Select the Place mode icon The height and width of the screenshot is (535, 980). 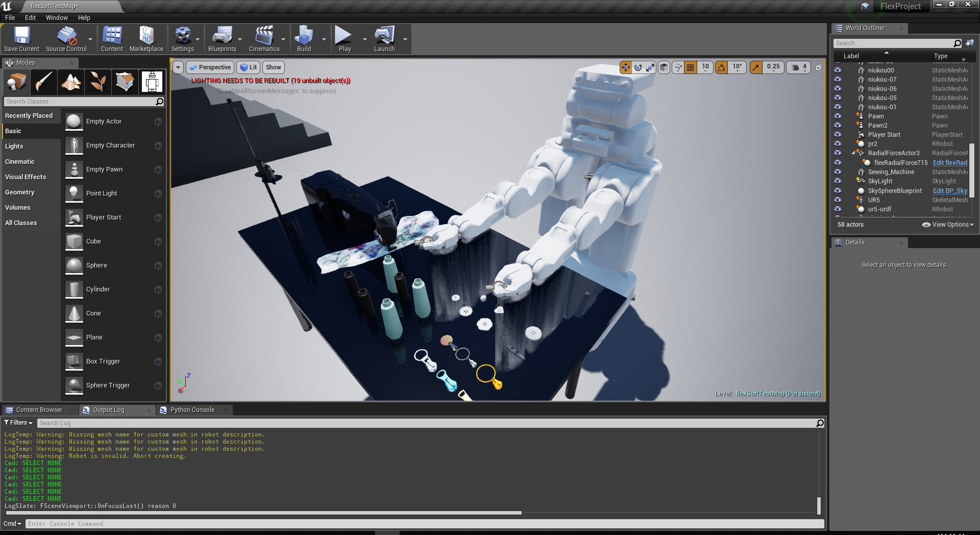[x=17, y=82]
